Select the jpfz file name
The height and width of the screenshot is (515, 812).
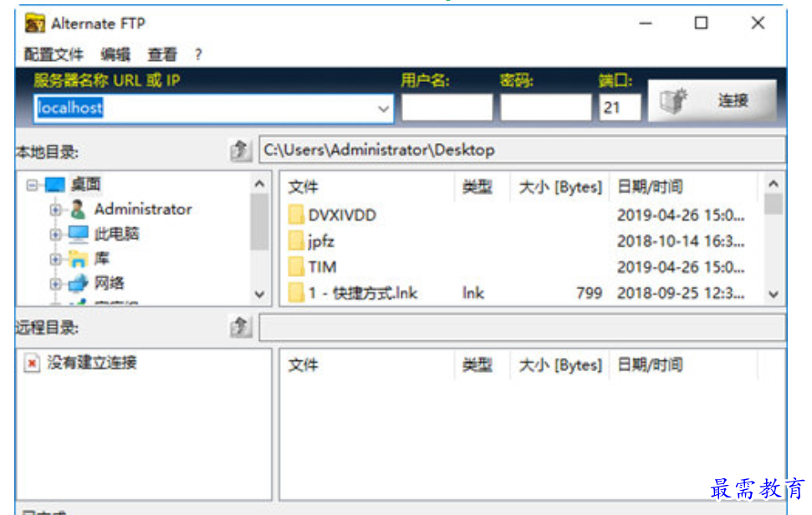click(x=321, y=241)
